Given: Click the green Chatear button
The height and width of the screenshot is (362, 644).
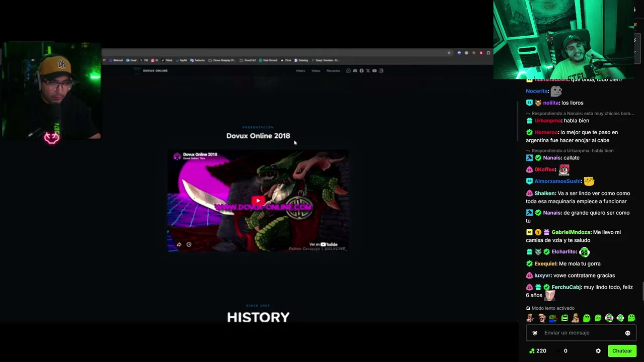Looking at the screenshot, I should click(x=622, y=351).
